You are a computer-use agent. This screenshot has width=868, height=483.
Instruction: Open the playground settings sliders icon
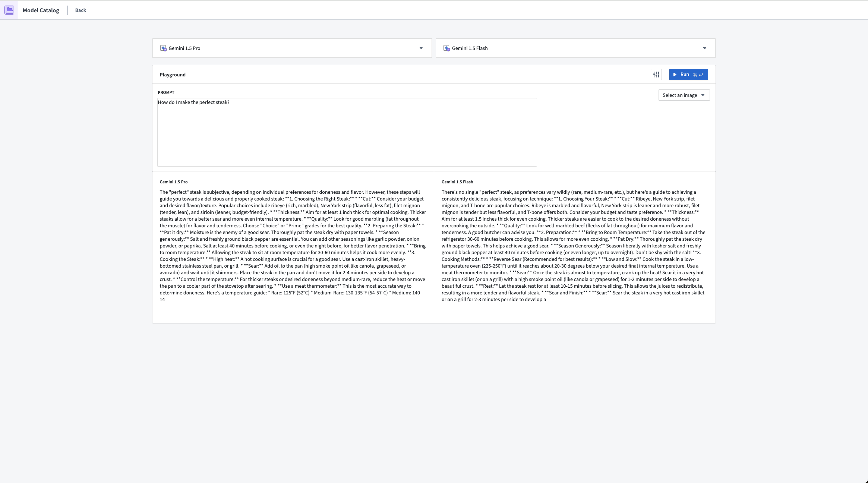tap(656, 75)
